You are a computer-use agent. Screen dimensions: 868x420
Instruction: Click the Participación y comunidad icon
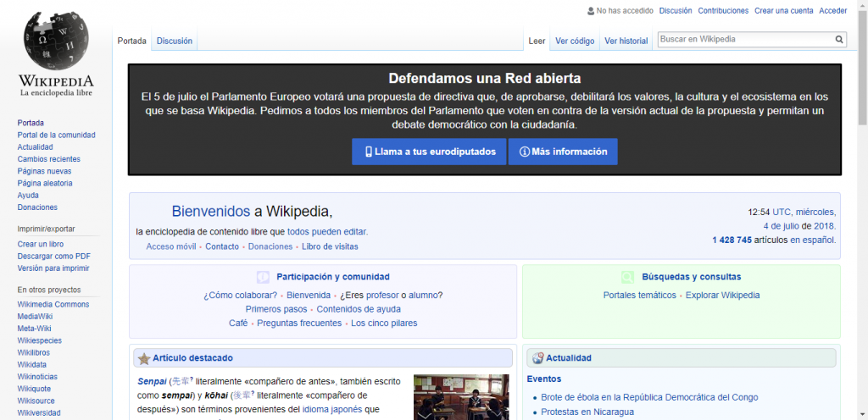(x=263, y=277)
